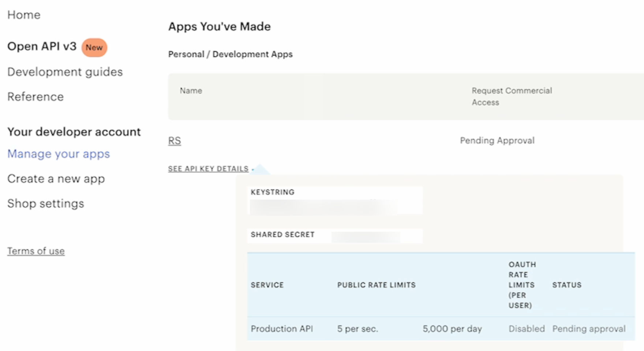Select Open API v3 in sidebar
644x351 pixels.
pos(42,46)
